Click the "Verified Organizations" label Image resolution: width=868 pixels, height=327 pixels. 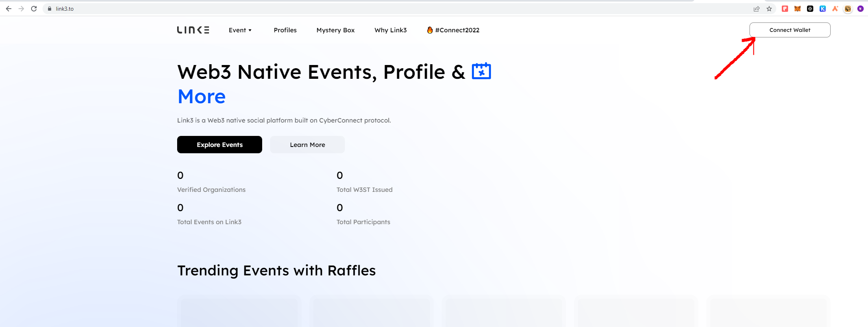click(211, 190)
